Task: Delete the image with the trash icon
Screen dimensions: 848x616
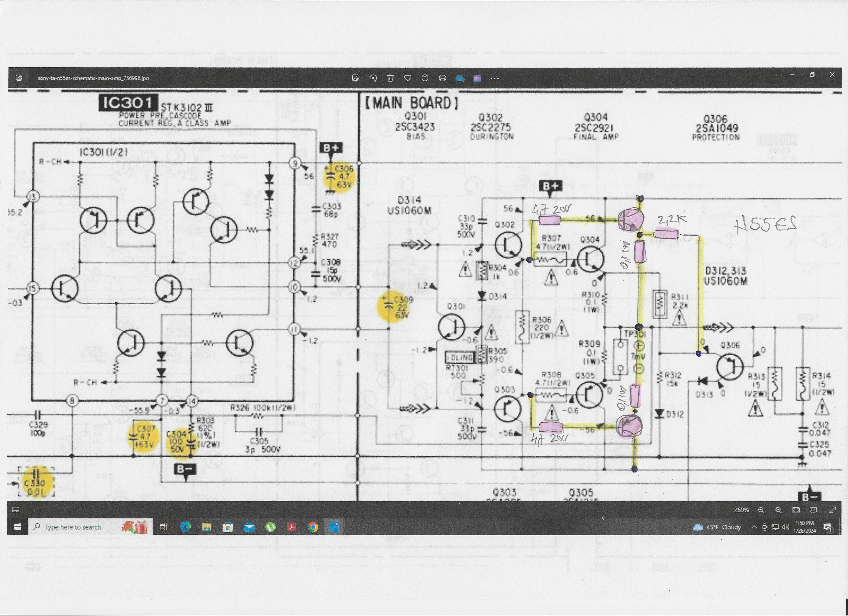Action: point(390,78)
